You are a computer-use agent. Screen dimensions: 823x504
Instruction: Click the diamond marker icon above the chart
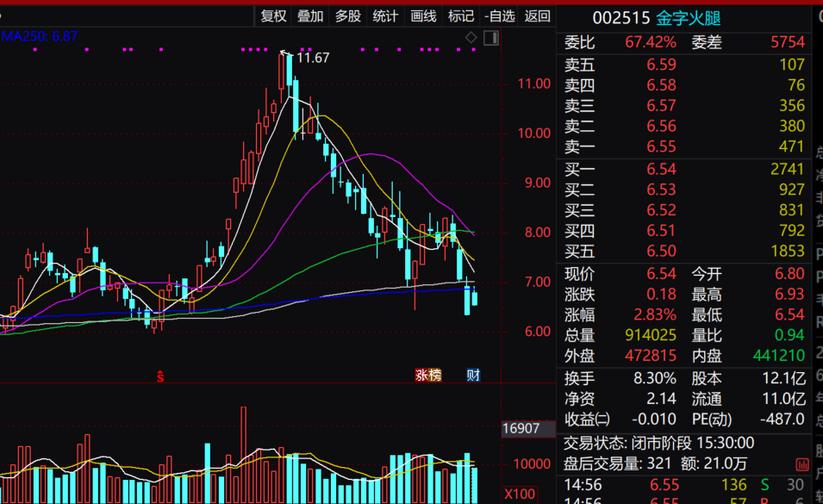click(x=471, y=37)
